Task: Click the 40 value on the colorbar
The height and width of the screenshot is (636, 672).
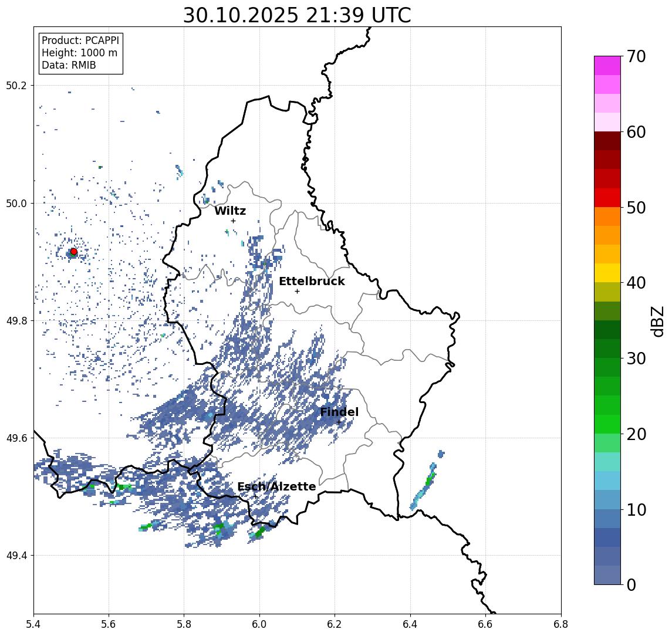Action: point(636,283)
